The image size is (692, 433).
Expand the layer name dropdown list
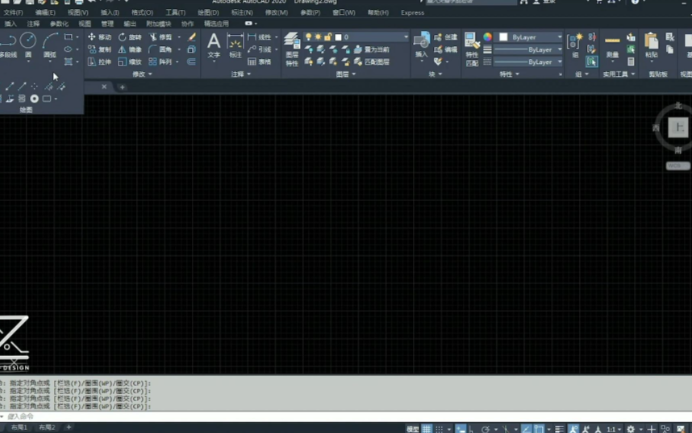click(405, 37)
